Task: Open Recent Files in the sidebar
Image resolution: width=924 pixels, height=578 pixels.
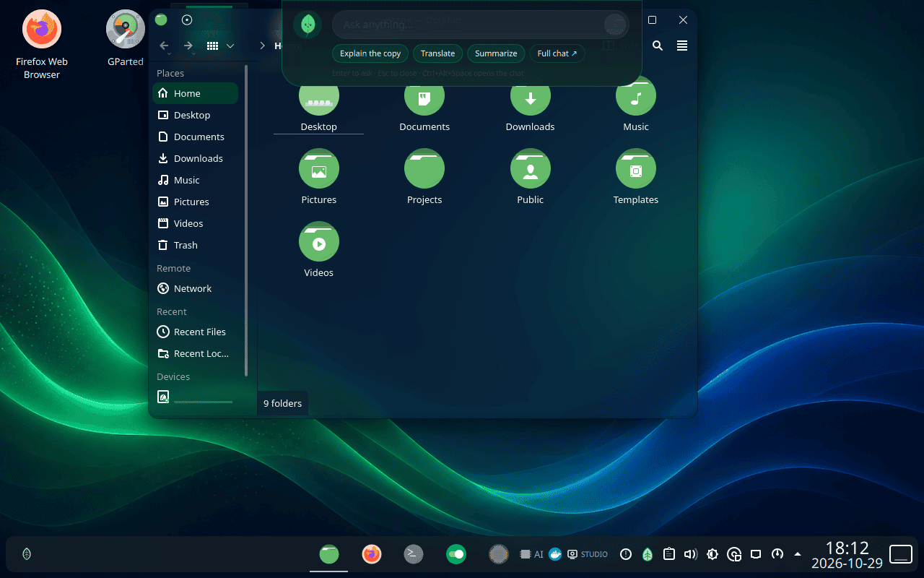Action: (196, 332)
